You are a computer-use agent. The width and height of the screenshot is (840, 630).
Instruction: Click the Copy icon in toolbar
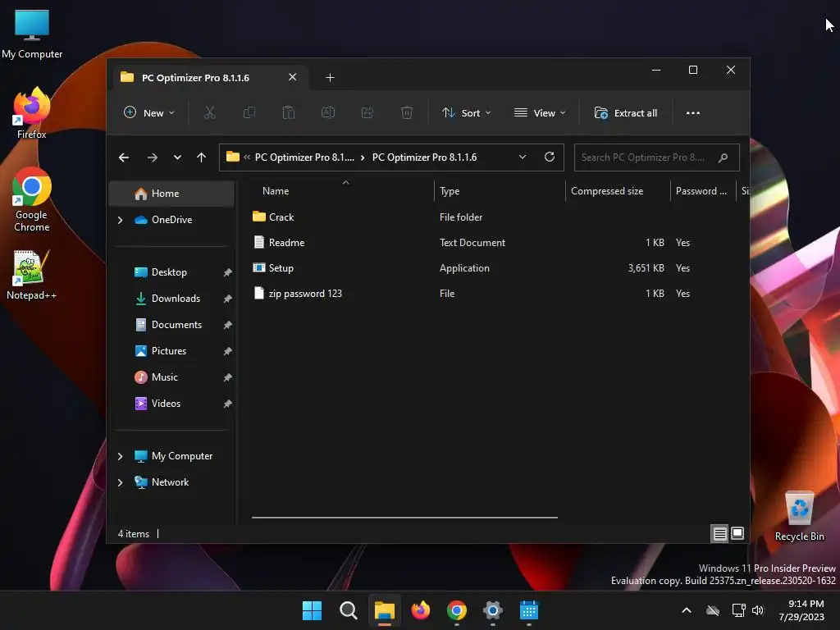click(249, 113)
